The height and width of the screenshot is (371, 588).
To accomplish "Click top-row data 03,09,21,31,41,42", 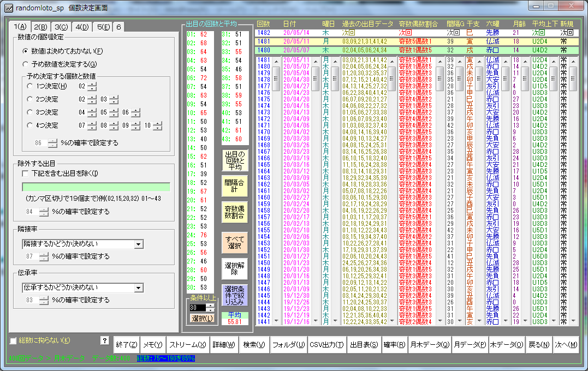I will [364, 41].
